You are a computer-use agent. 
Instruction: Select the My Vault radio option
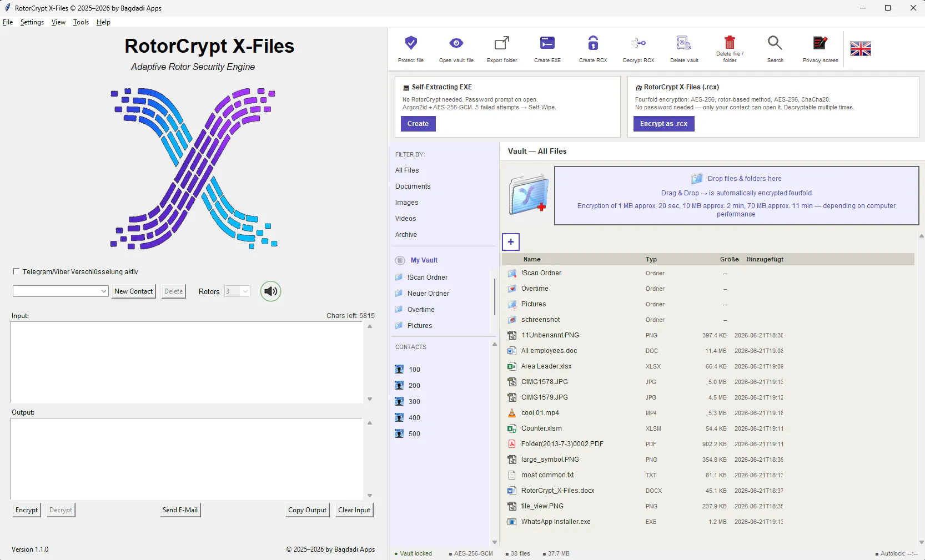pyautogui.click(x=400, y=260)
